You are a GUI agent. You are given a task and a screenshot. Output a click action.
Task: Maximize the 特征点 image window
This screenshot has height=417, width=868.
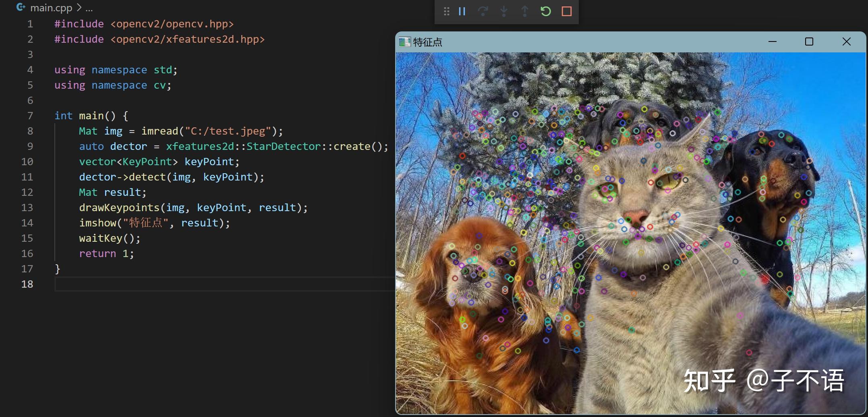[809, 41]
